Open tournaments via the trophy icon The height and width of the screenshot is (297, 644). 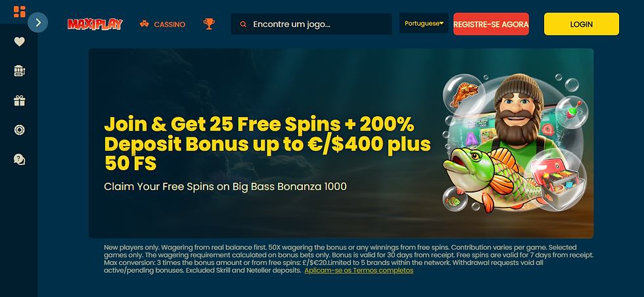[x=209, y=24]
